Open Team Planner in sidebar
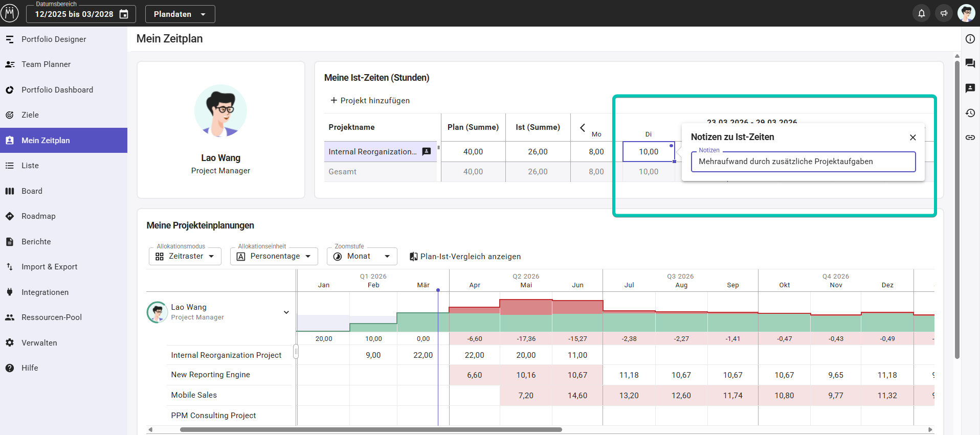 coord(46,64)
